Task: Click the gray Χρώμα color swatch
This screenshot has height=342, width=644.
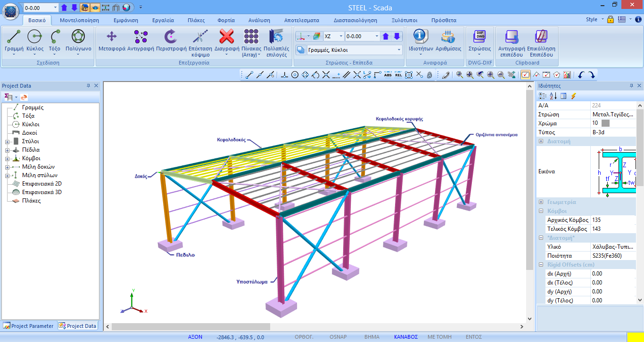Action: [606, 123]
